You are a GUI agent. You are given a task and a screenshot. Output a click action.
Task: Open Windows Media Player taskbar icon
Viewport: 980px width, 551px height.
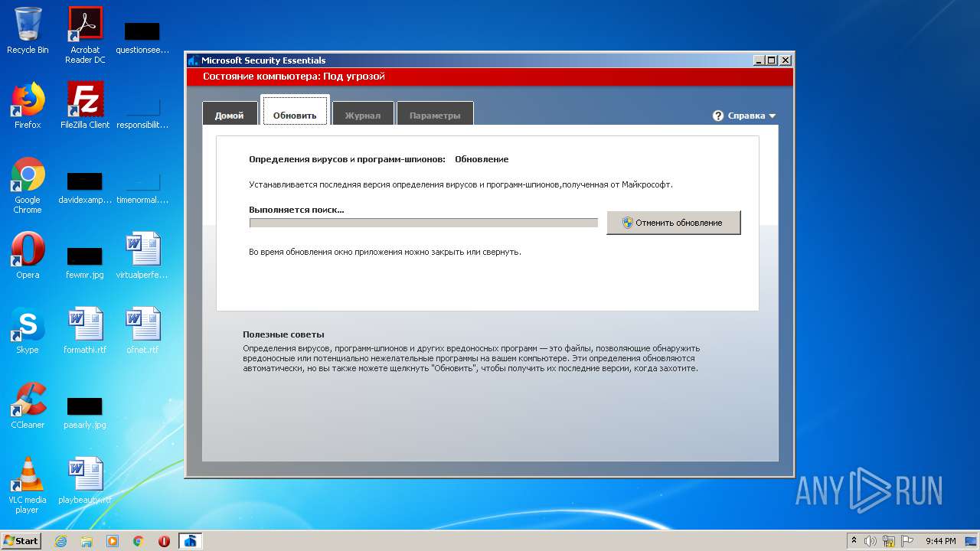(x=113, y=541)
